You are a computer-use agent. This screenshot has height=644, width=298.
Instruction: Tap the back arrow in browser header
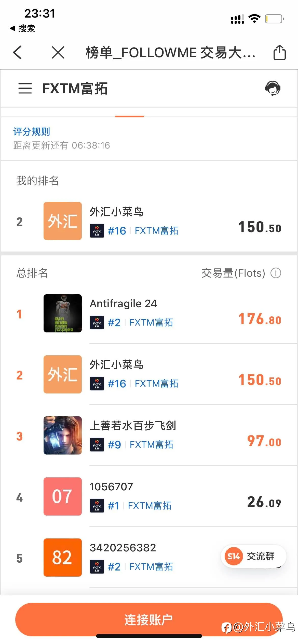[17, 53]
